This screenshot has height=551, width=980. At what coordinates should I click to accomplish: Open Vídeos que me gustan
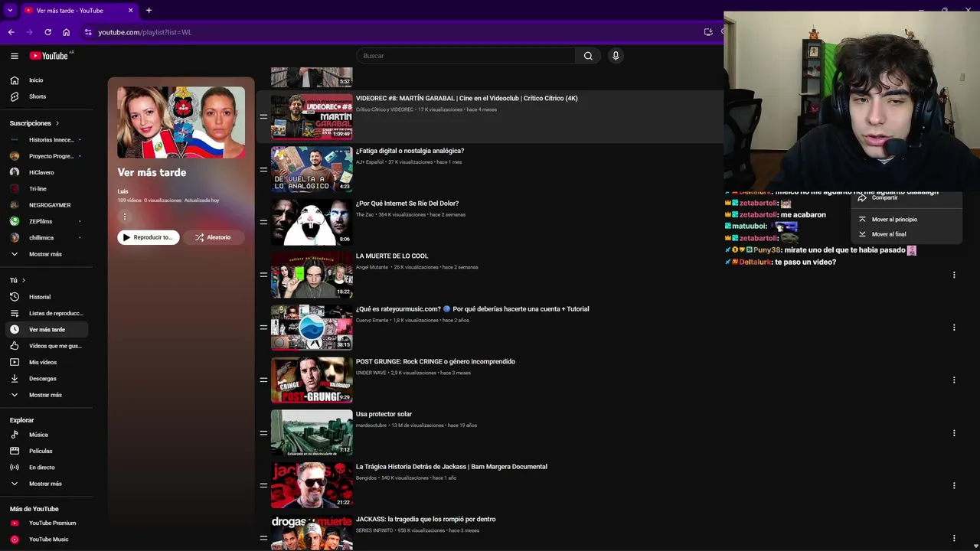point(47,346)
